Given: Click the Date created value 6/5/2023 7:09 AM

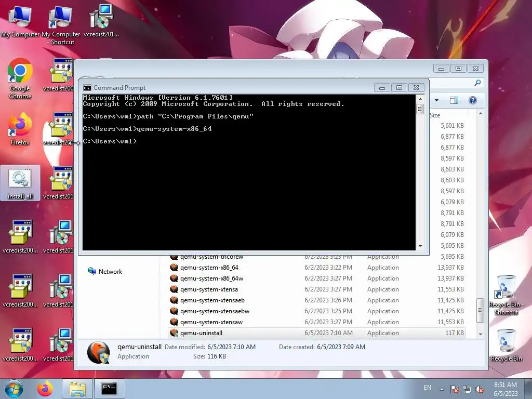Looking at the screenshot, I should coord(341,347).
